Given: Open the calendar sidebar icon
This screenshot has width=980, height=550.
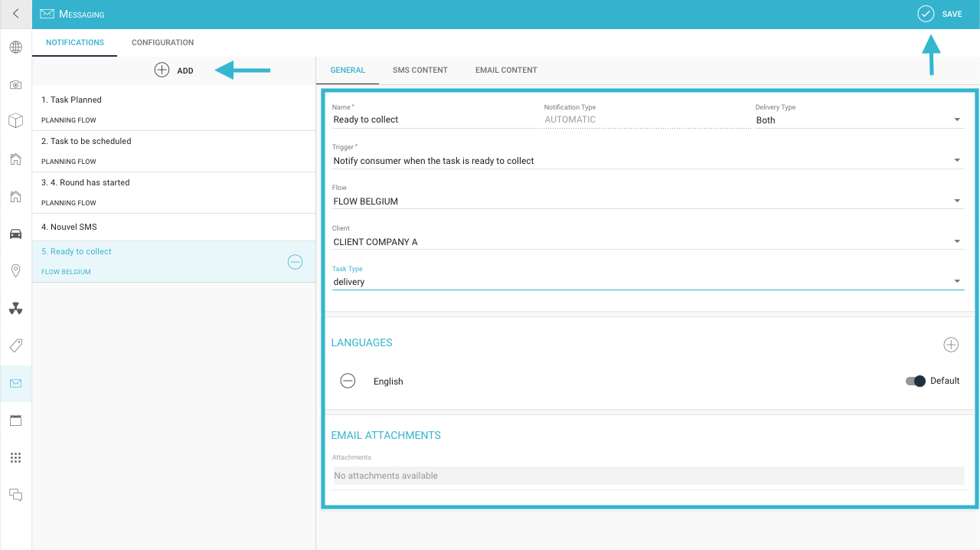Looking at the screenshot, I should click(x=15, y=420).
